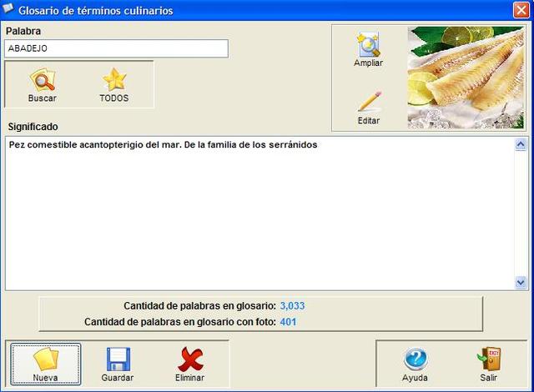Click the Buscar magnifier icon
The width and height of the screenshot is (534, 392).
pyautogui.click(x=43, y=79)
